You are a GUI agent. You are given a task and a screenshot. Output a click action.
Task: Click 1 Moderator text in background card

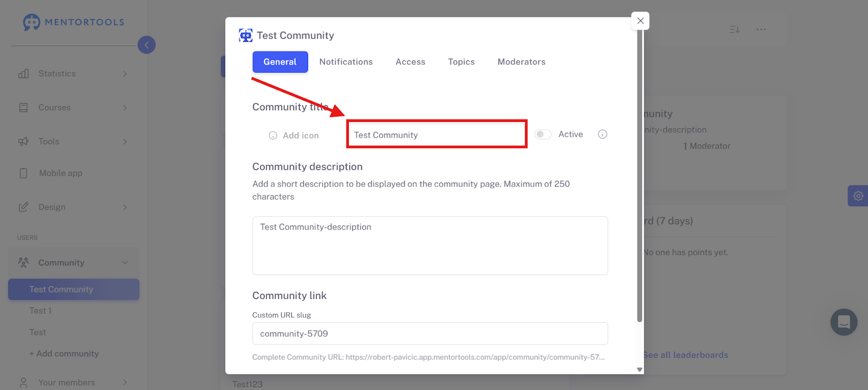click(x=707, y=146)
